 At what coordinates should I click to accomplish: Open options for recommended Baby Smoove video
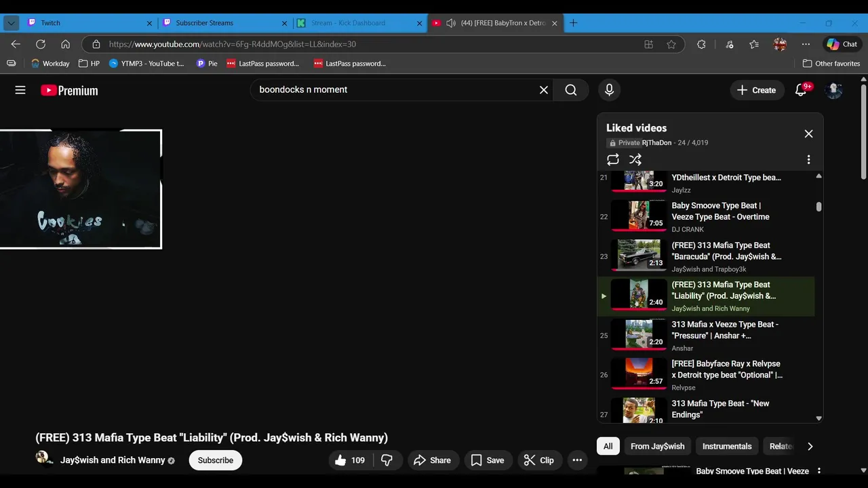(x=818, y=471)
